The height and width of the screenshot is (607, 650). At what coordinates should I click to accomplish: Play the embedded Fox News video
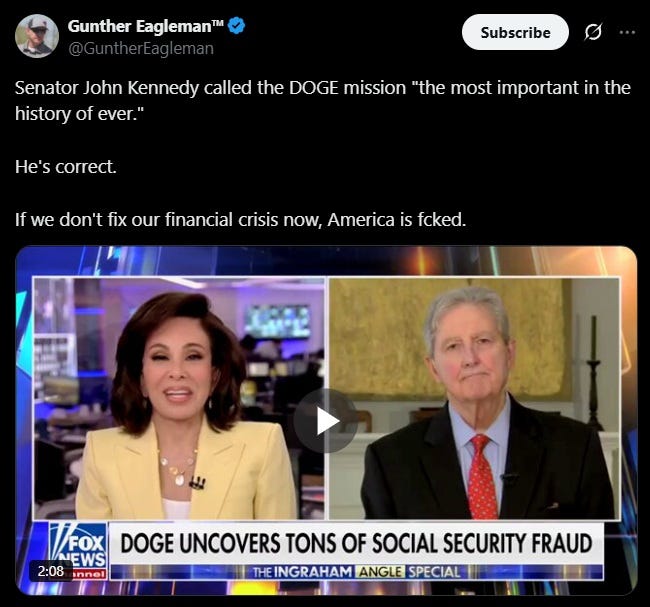[326, 421]
